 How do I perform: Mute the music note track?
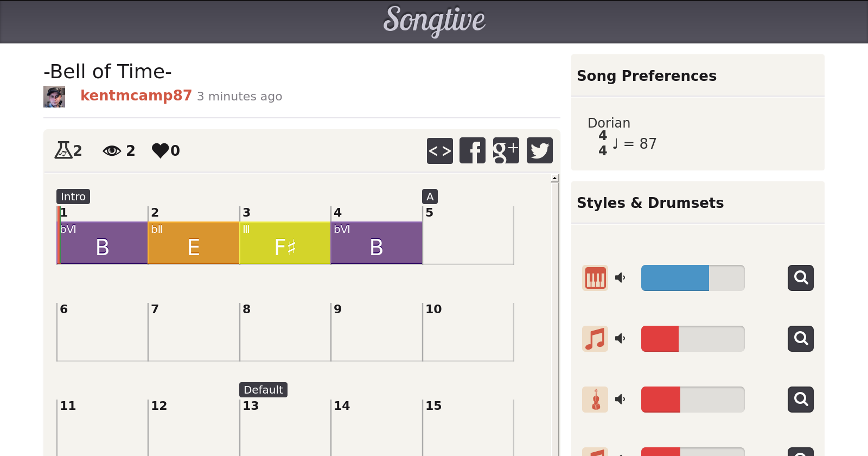click(620, 339)
